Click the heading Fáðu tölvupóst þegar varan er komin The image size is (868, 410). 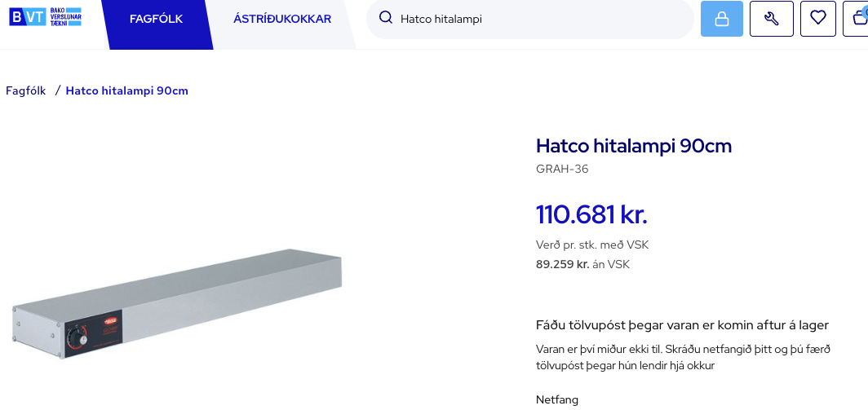[682, 324]
